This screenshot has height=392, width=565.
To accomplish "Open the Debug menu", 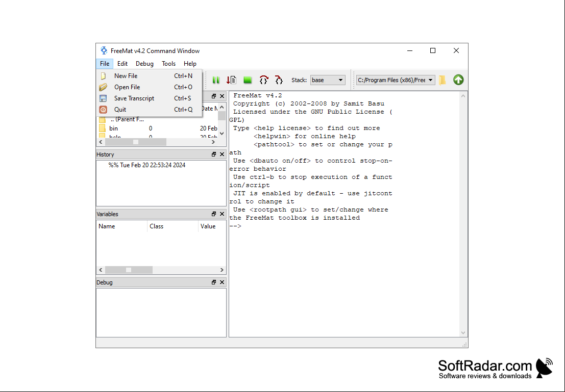I will point(144,64).
